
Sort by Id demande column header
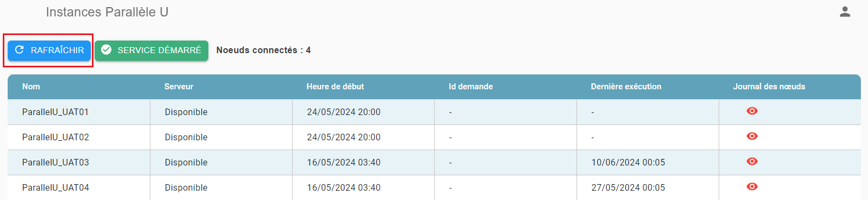(x=471, y=87)
